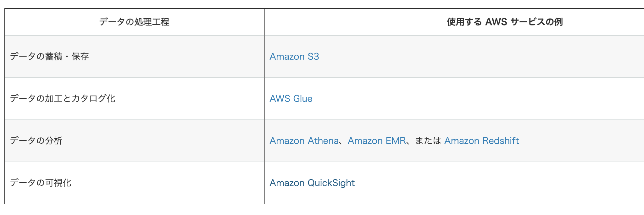Select the データの可視化 cell text
Screen dimensions: 644x215
pos(41,183)
